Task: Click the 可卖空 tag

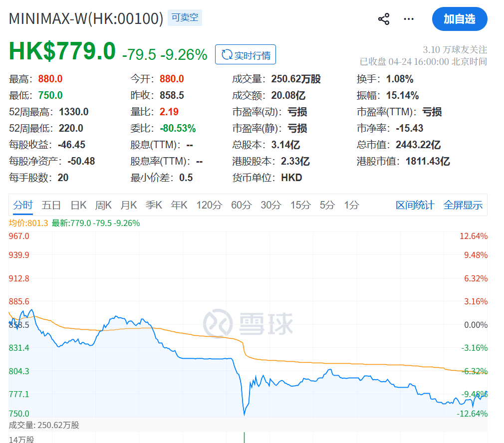Action: tap(185, 18)
